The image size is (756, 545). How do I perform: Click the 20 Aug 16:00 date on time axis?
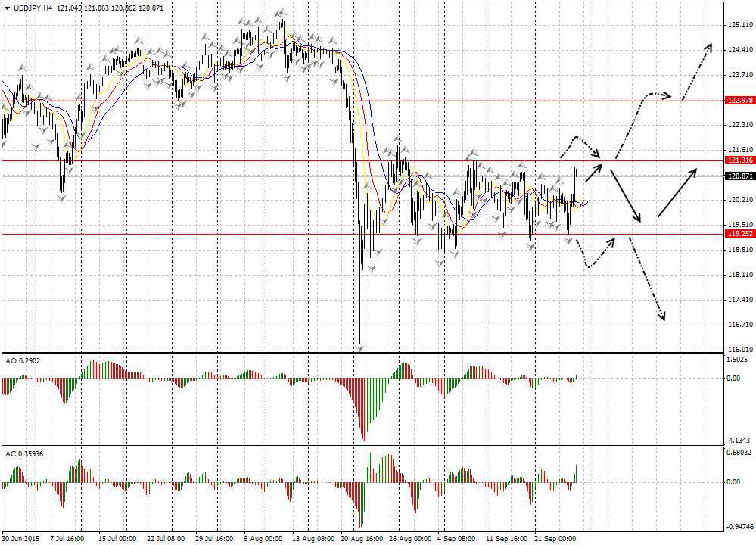pyautogui.click(x=360, y=539)
